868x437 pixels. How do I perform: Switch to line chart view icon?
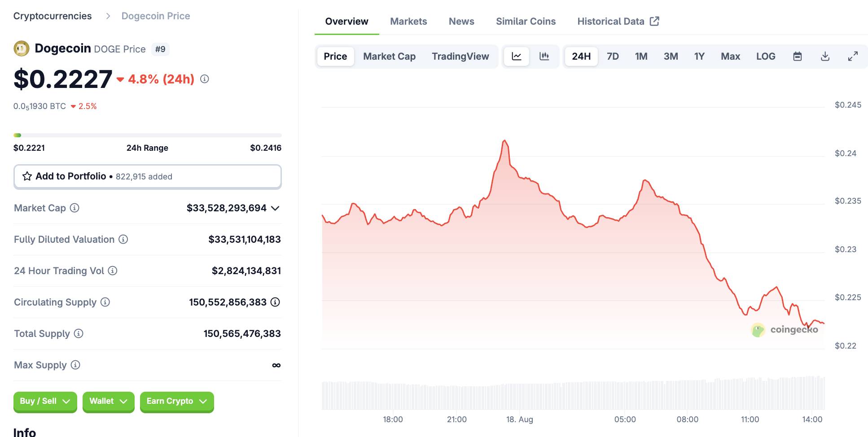point(517,57)
